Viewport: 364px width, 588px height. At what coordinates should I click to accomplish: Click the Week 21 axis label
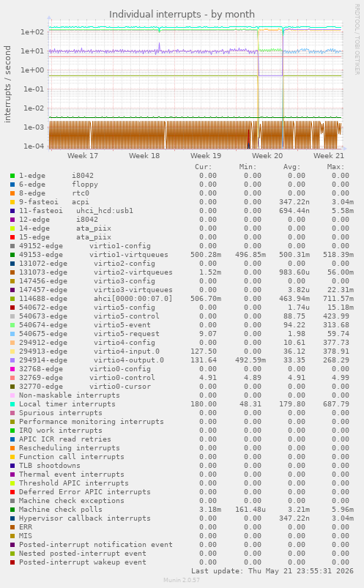(x=329, y=156)
